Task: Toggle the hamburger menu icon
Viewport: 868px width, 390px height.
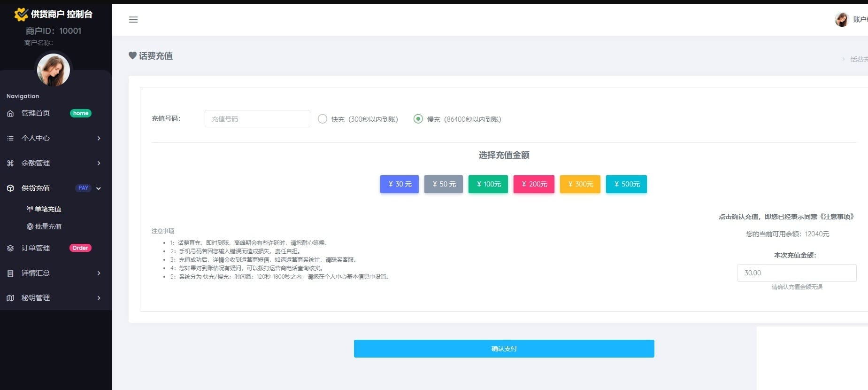Action: (x=133, y=20)
